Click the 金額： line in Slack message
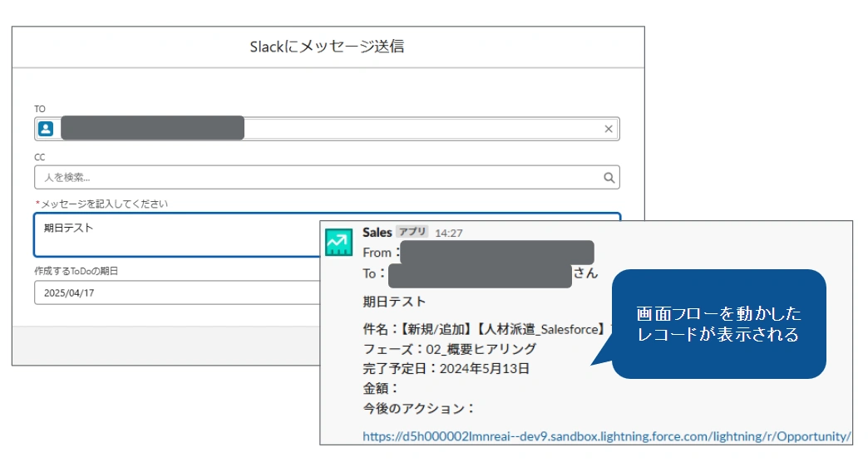 pos(381,388)
